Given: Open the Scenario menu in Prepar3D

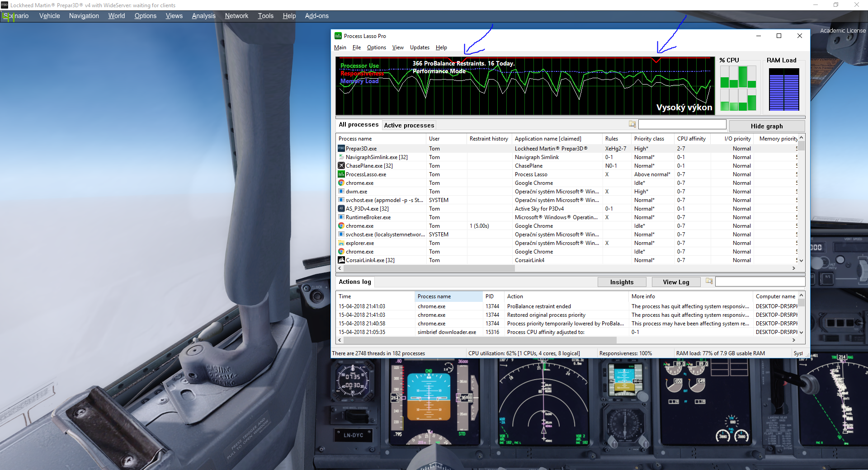Looking at the screenshot, I should 16,16.
